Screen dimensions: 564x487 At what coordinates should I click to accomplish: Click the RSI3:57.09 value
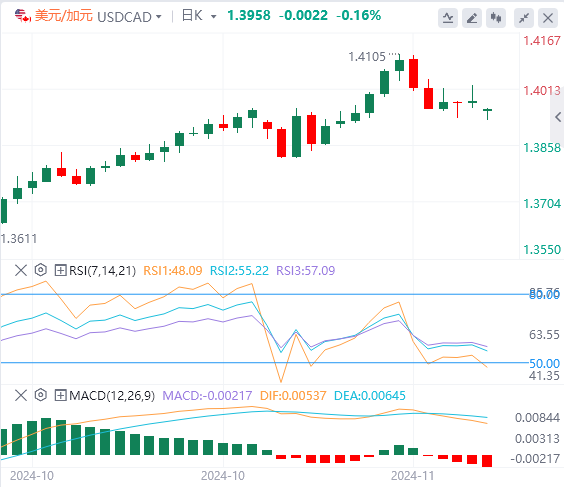[x=305, y=270]
